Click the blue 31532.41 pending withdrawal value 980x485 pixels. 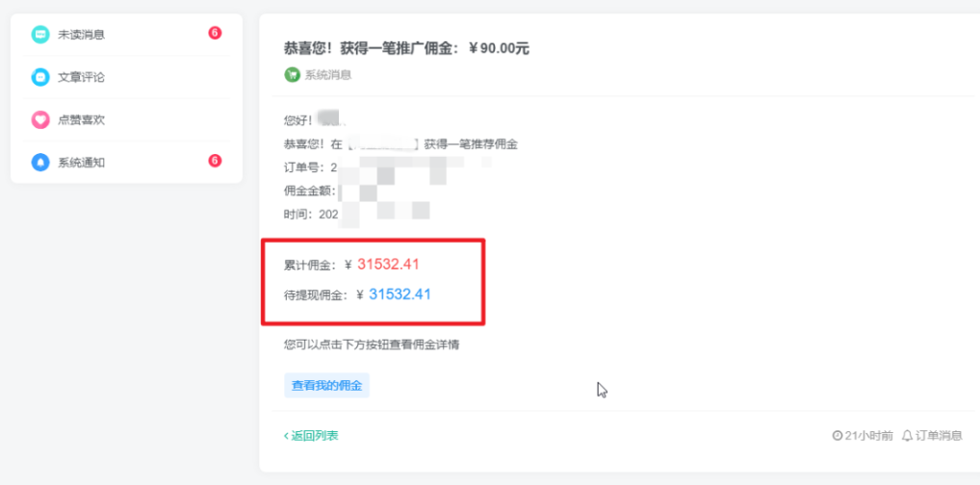pos(400,294)
